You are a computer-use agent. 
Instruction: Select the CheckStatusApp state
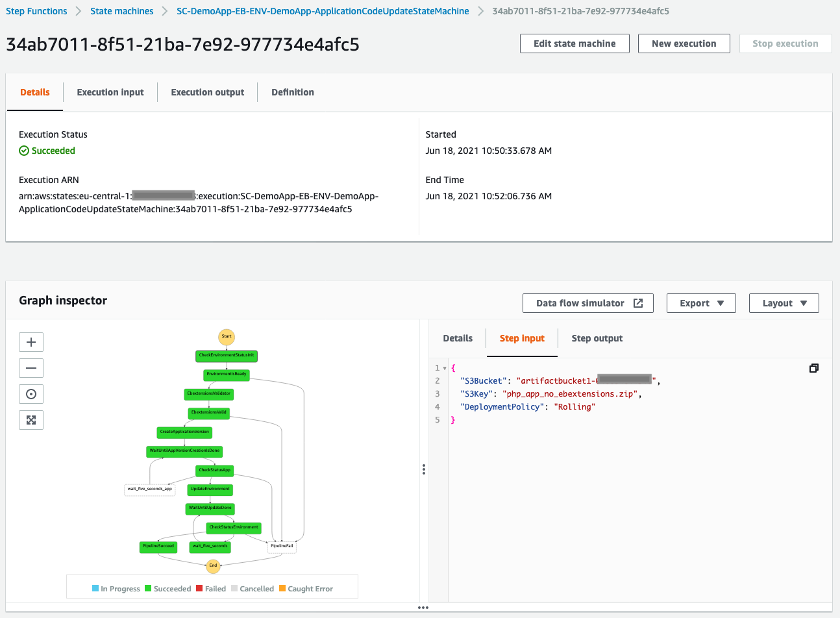tap(214, 470)
